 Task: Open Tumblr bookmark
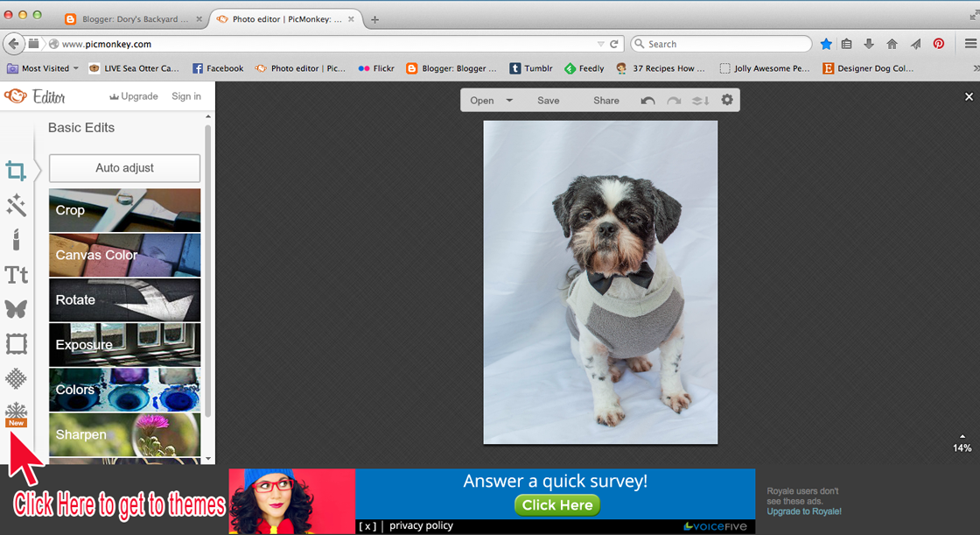coord(531,68)
